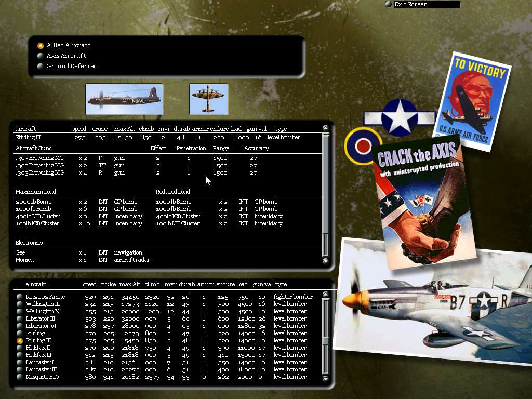Click the up arrow of details panel scrollbar
This screenshot has width=532, height=399.
pos(325,128)
